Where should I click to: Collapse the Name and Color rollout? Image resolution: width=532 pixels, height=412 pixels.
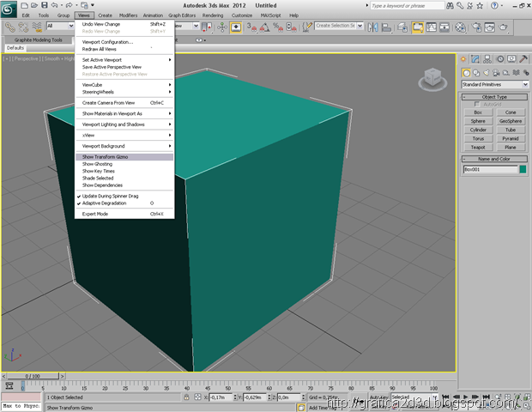pos(494,160)
